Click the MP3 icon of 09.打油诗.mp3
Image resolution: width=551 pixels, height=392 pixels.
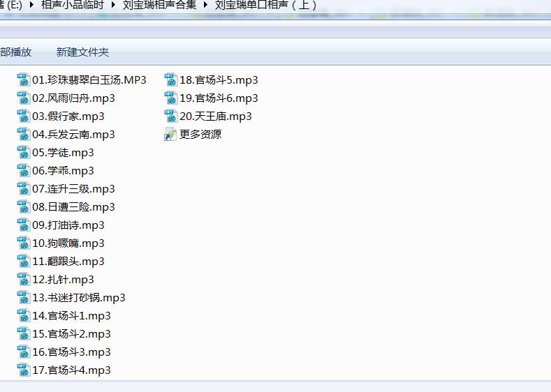tap(24, 225)
